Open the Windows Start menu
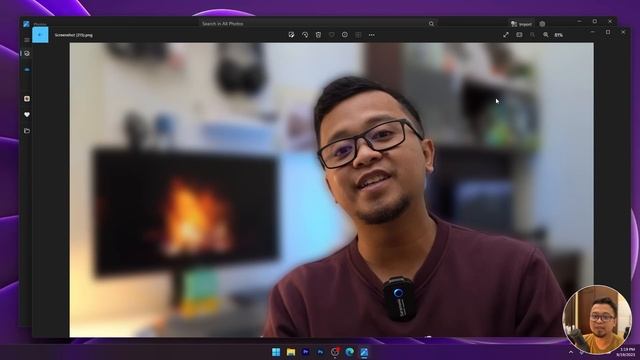Viewport: 640px width, 360px height. 276,352
